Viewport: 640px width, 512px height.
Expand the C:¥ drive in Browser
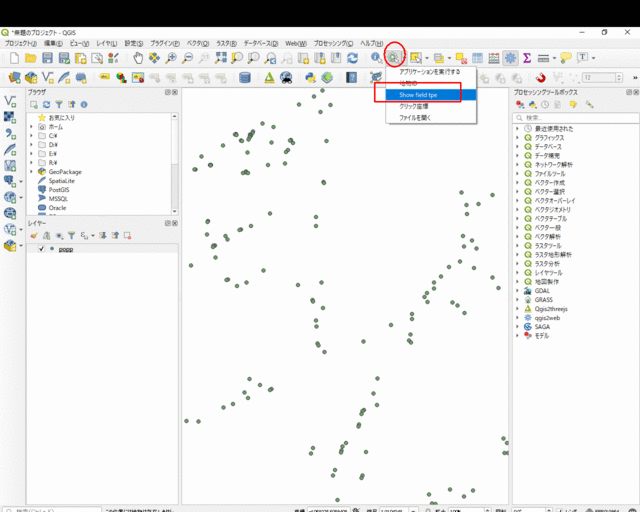pyautogui.click(x=31, y=136)
